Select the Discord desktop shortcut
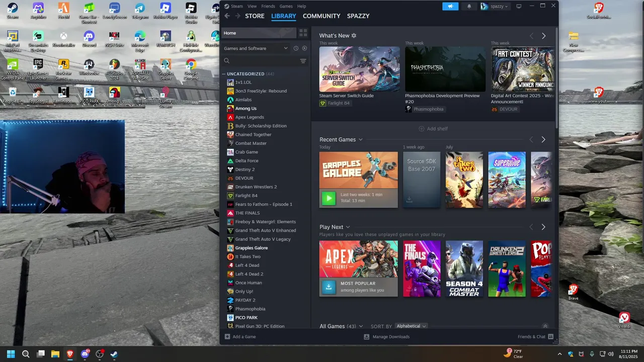This screenshot has width=644, height=362. [x=89, y=39]
